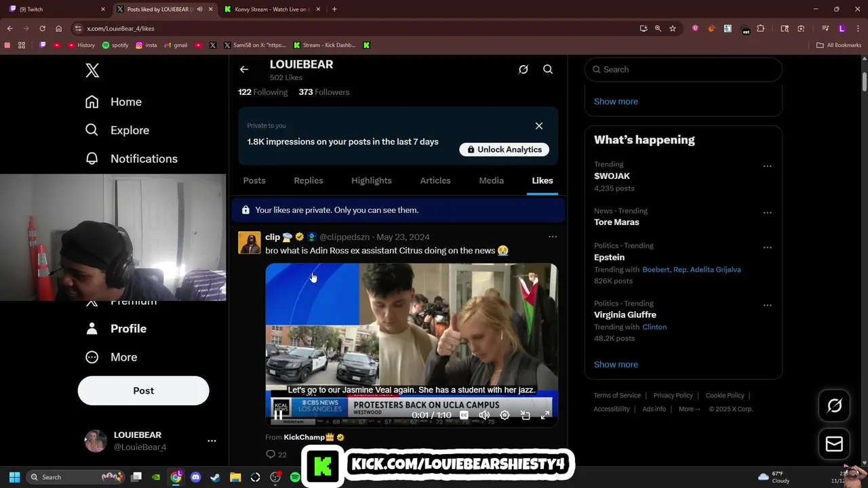This screenshot has width=868, height=488.
Task: Select the Likes tab
Action: (x=542, y=180)
